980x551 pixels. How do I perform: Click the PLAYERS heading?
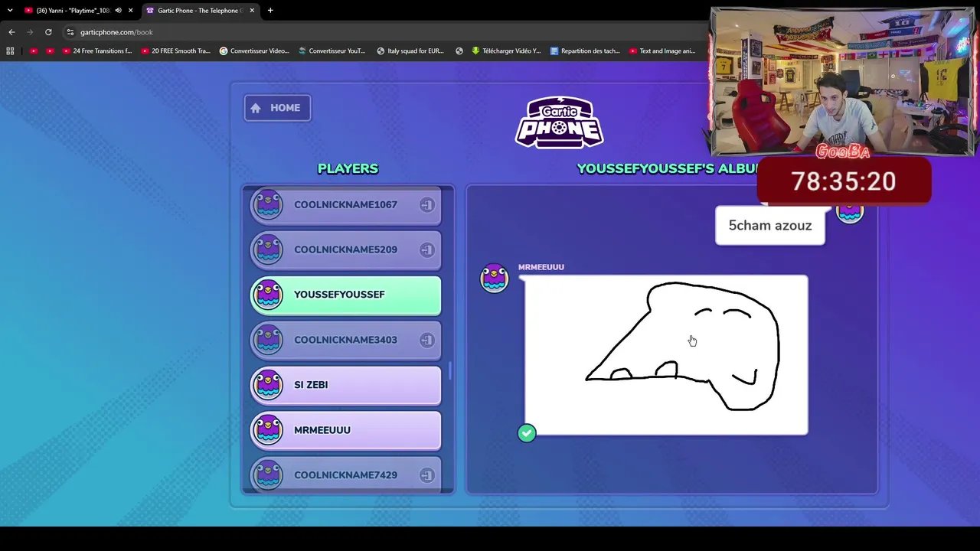[348, 168]
